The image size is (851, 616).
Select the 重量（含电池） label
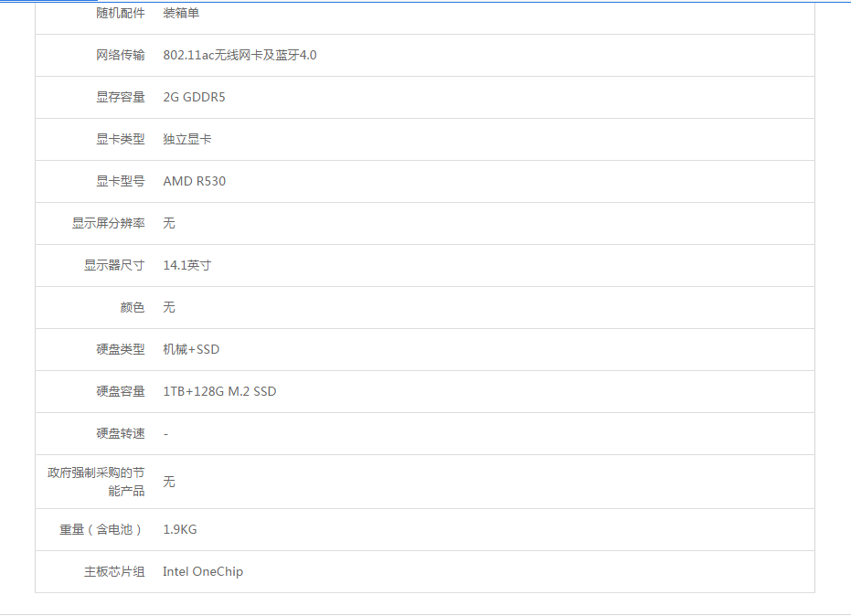tap(101, 529)
